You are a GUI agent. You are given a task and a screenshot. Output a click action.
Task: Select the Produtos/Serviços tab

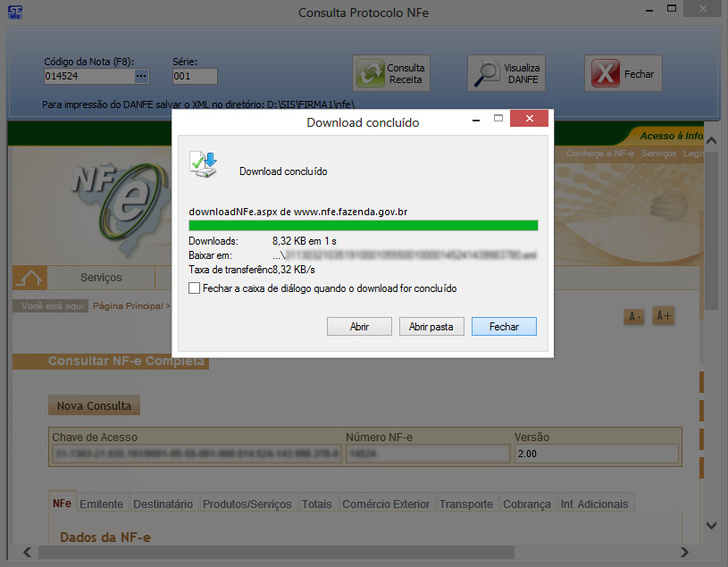pos(247,504)
